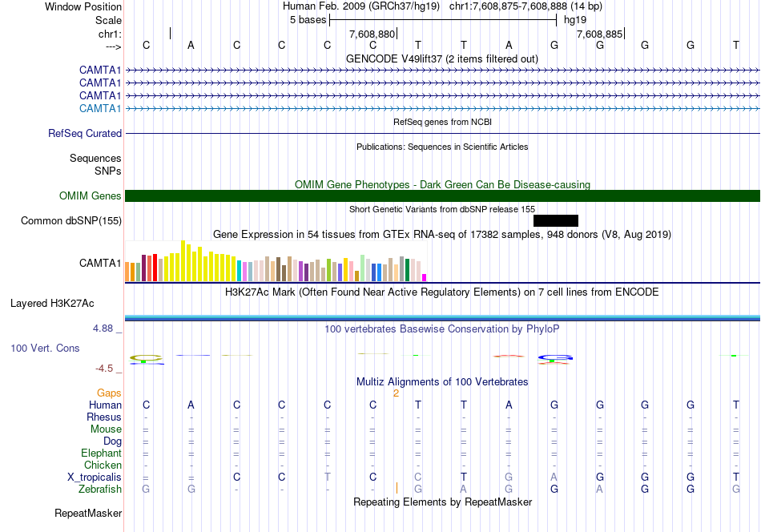Open the OMIM Genes track label
The image size is (761, 532).
coord(91,195)
